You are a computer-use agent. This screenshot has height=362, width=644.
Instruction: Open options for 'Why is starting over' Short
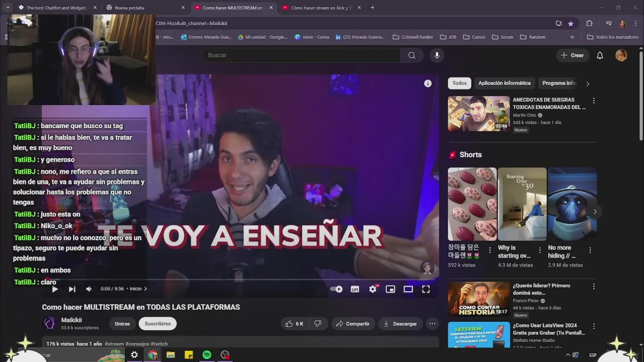click(540, 250)
